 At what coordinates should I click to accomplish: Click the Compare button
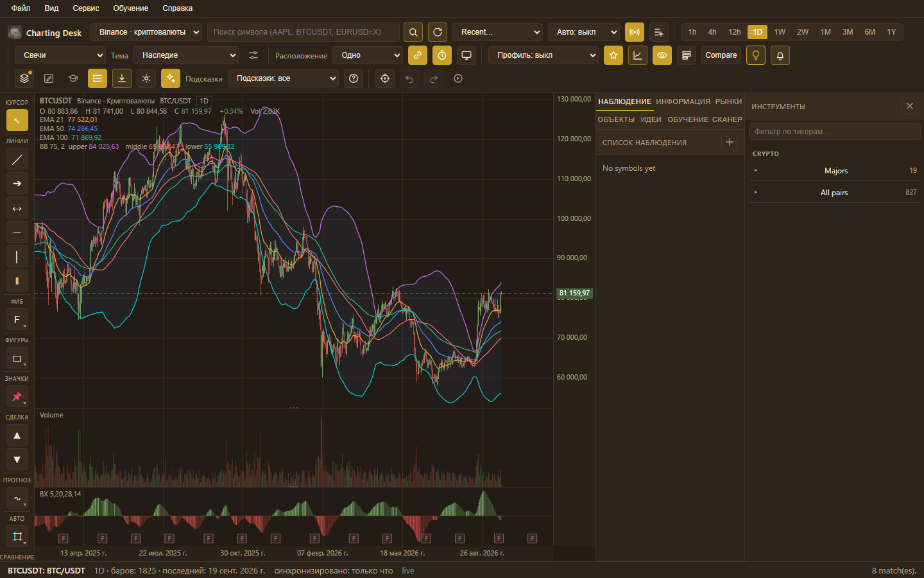721,55
